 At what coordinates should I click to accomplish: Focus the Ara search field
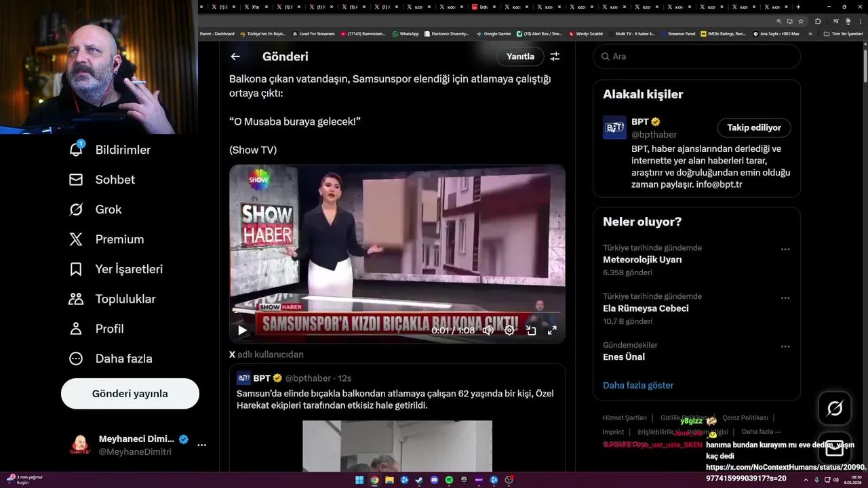click(697, 56)
